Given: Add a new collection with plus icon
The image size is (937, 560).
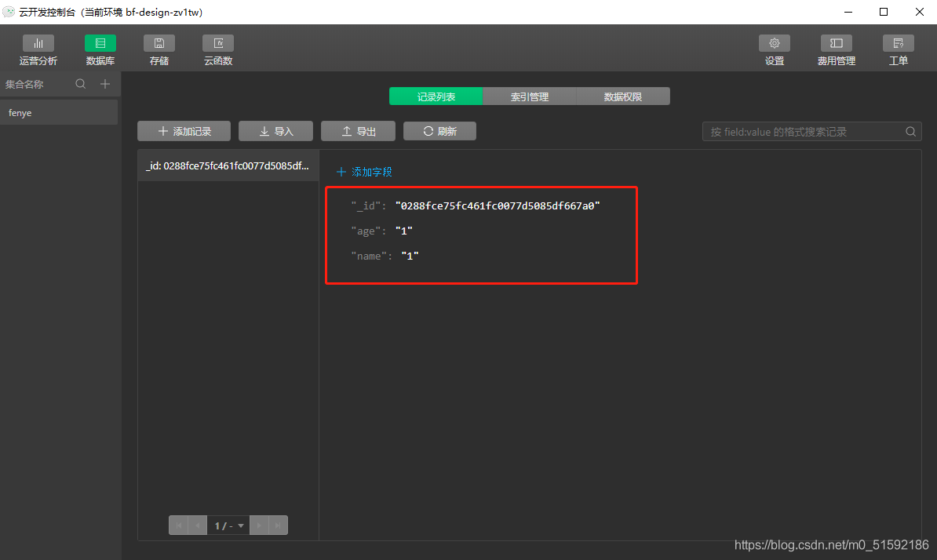Looking at the screenshot, I should coord(105,84).
